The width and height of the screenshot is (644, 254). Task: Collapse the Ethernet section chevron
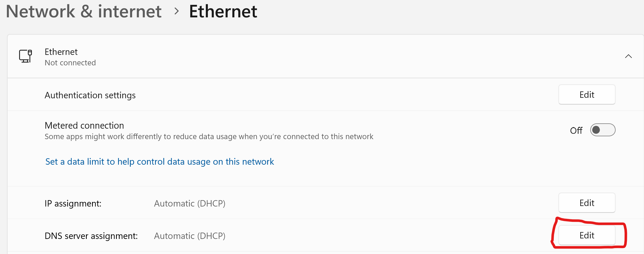tap(628, 56)
